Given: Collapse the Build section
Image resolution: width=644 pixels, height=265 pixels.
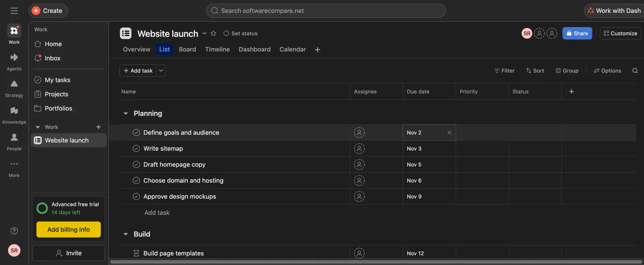Looking at the screenshot, I should point(126,234).
